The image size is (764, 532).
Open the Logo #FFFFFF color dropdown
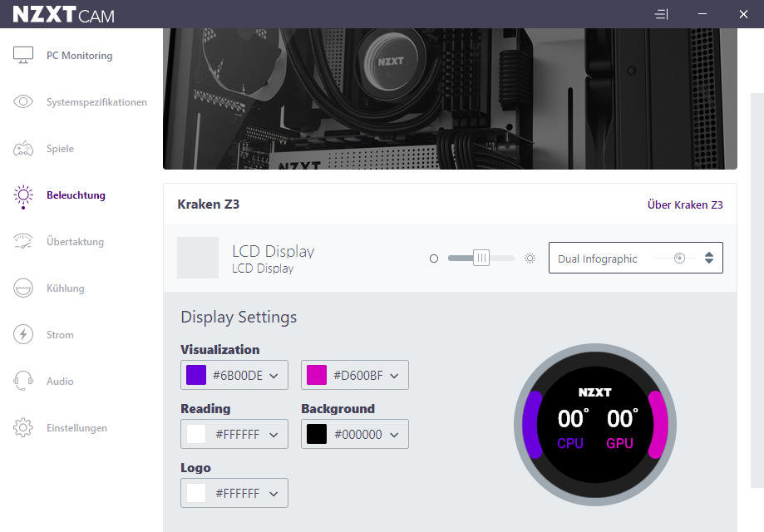tap(234, 493)
